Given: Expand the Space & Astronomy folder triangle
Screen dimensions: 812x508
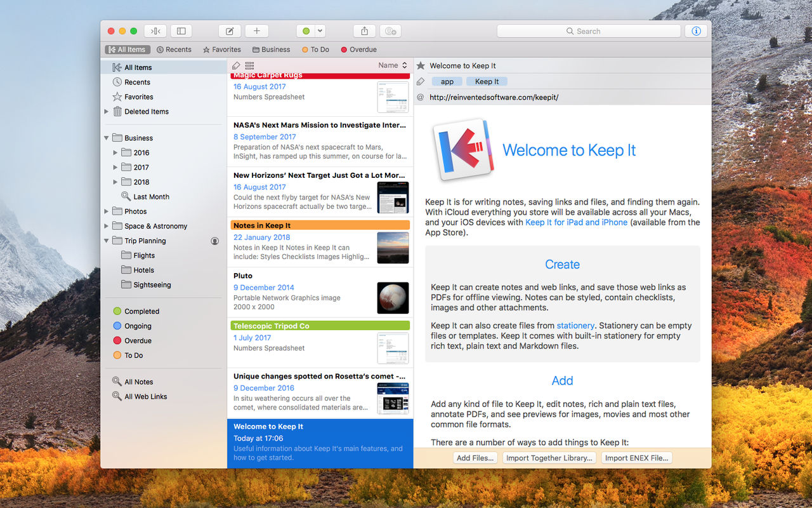Looking at the screenshot, I should pyautogui.click(x=107, y=226).
